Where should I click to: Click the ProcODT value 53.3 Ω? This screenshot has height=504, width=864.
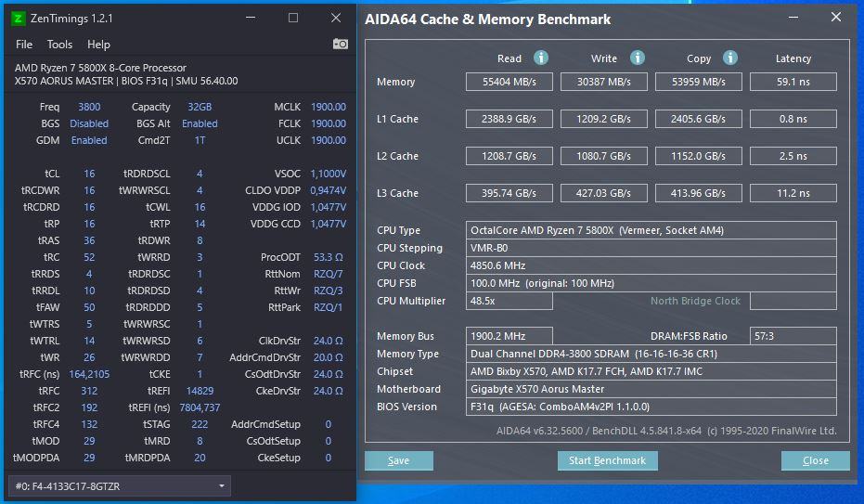tap(329, 257)
